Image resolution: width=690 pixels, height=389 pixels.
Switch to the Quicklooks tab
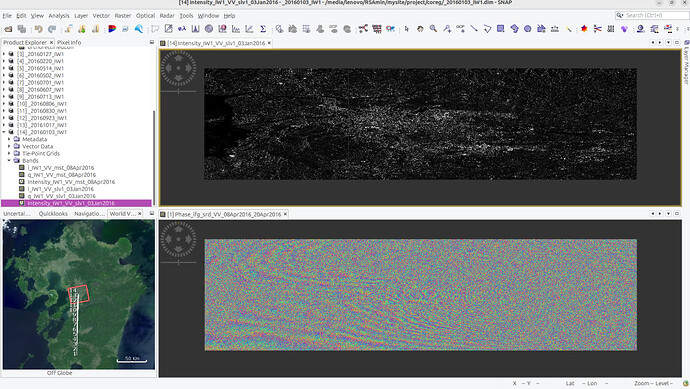[x=53, y=213]
